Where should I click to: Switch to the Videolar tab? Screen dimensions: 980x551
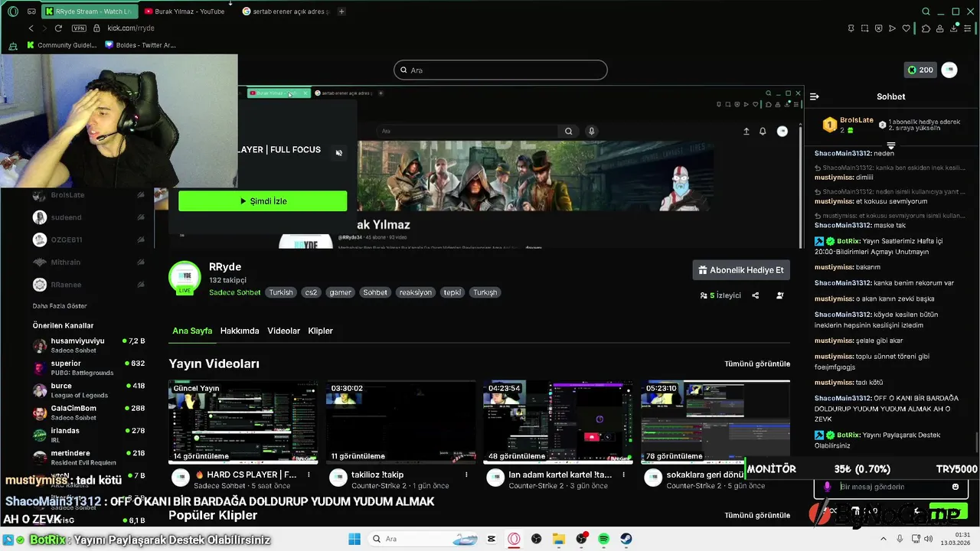click(x=283, y=331)
